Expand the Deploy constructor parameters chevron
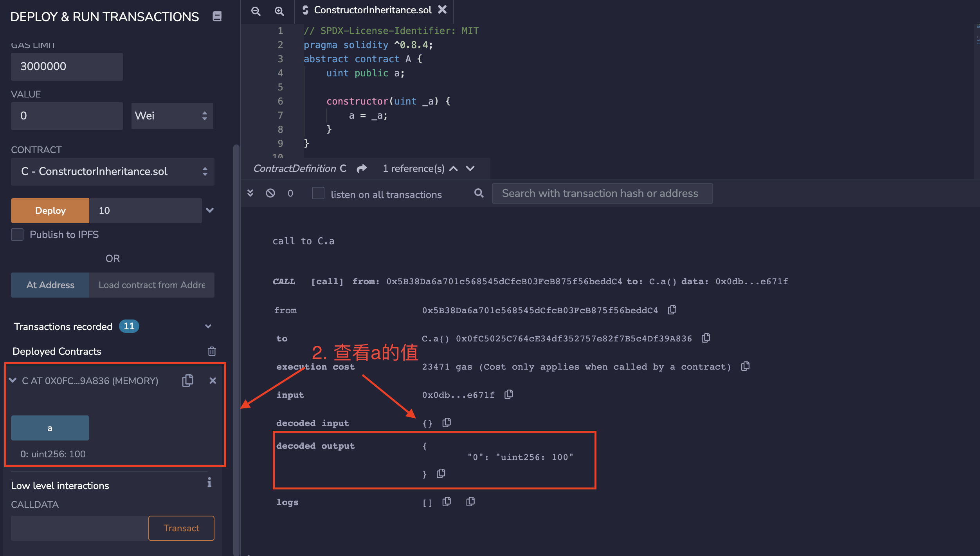This screenshot has height=556, width=980. [x=210, y=210]
